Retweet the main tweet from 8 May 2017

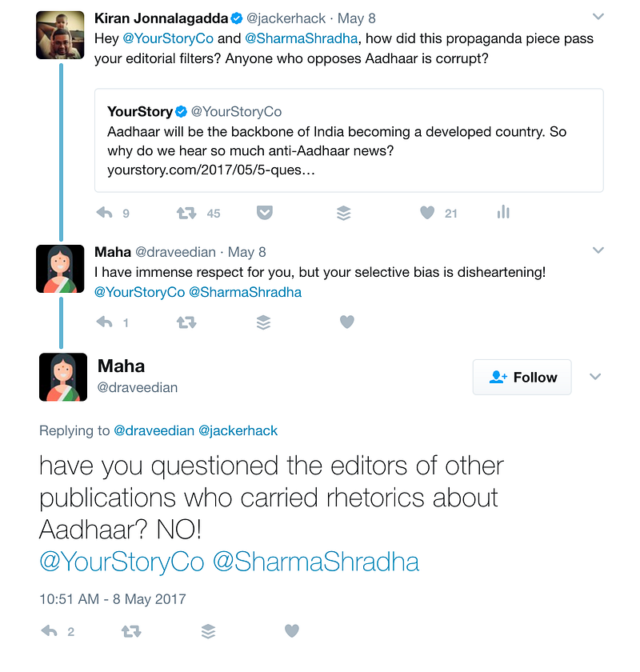point(131,631)
